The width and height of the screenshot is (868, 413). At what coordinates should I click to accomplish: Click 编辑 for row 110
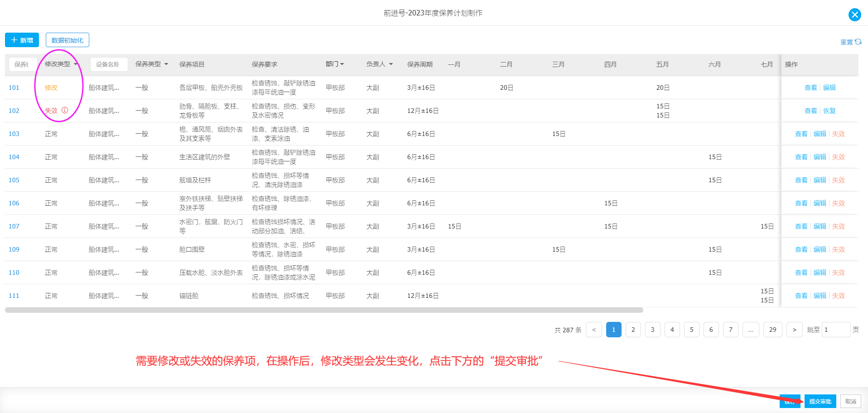tap(820, 272)
